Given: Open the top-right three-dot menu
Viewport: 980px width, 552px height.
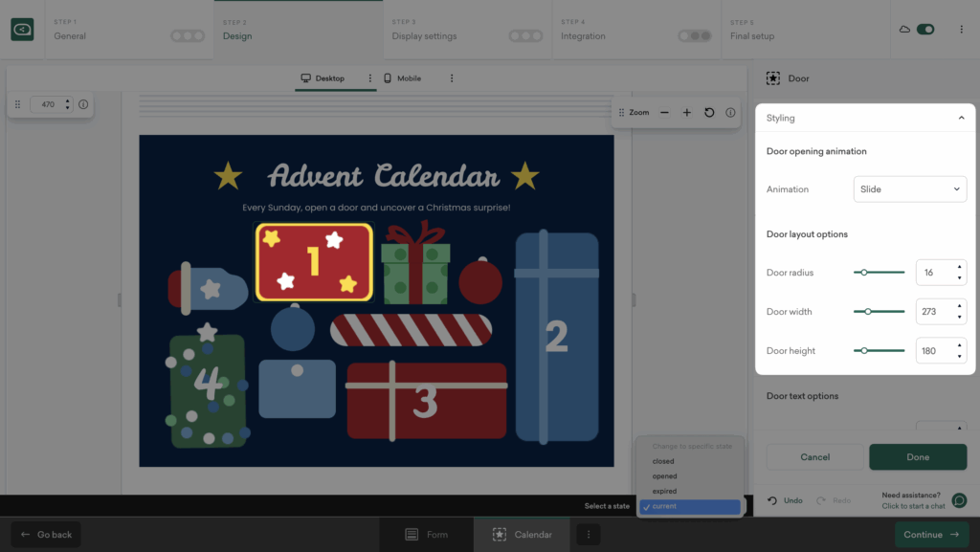Looking at the screenshot, I should [961, 30].
